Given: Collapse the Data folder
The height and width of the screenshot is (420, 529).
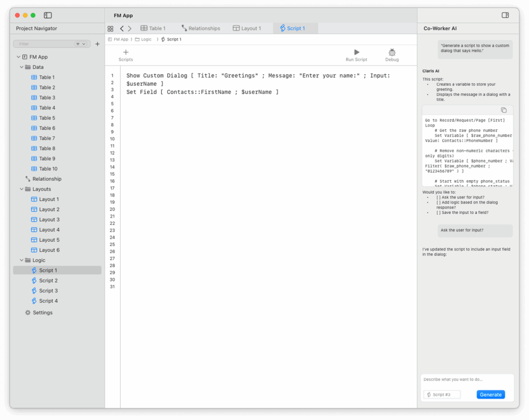Looking at the screenshot, I should [21, 67].
